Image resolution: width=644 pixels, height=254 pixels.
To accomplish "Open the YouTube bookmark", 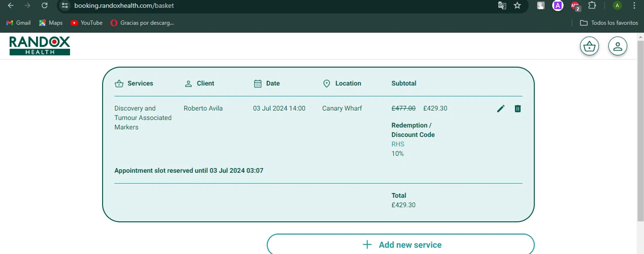I will click(86, 23).
